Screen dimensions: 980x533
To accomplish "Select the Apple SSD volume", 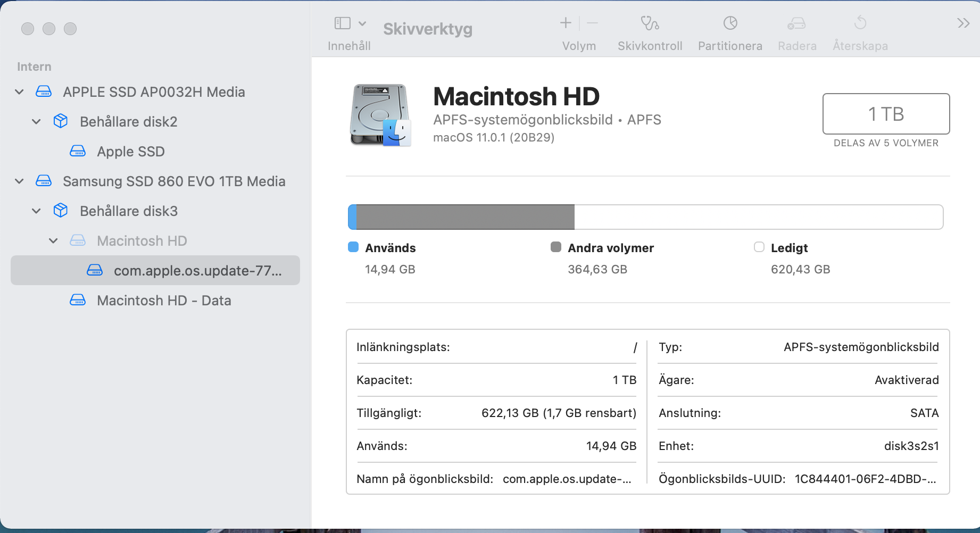I will (x=131, y=152).
